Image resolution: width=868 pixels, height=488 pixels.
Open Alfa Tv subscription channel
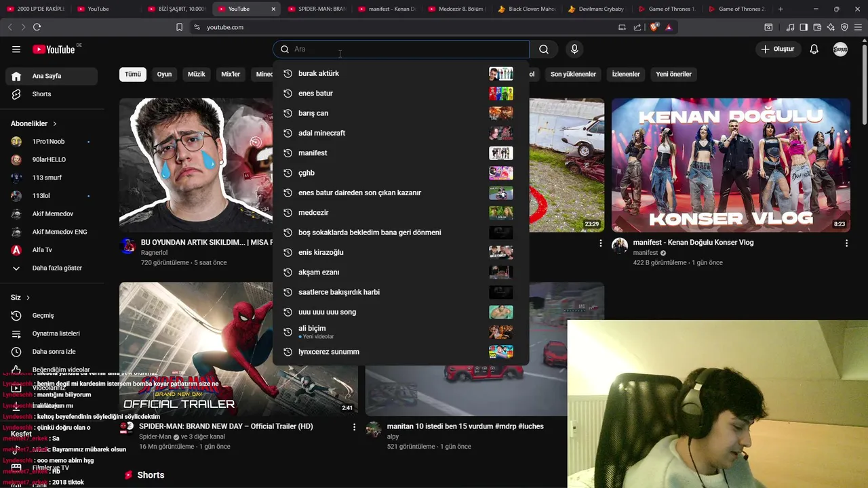click(52, 250)
